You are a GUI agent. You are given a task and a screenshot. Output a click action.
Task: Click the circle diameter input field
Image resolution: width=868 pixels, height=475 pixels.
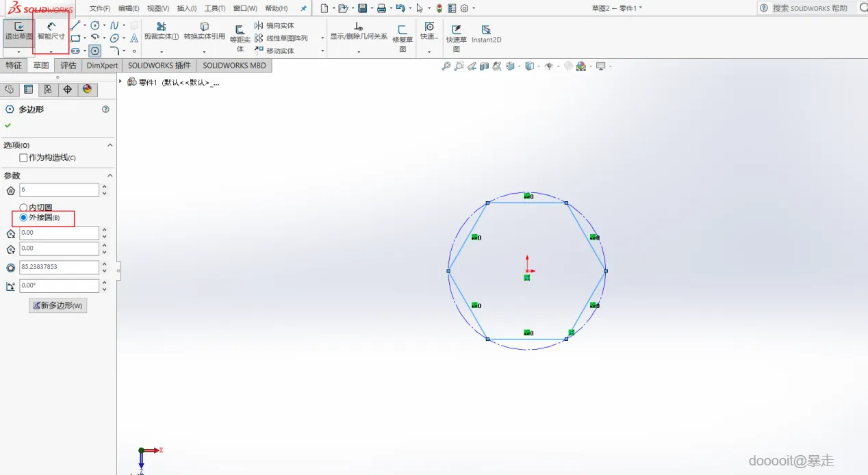click(x=60, y=267)
